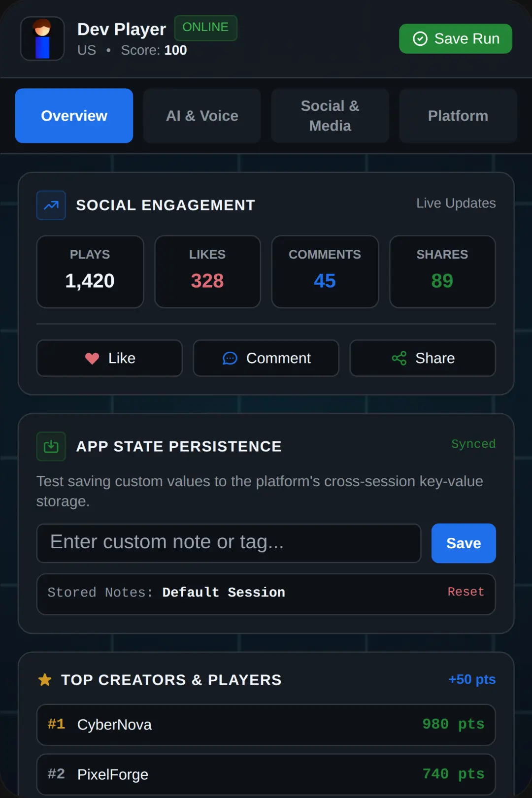The height and width of the screenshot is (798, 532).
Task: Click the Dev Player avatar image
Action: (x=42, y=39)
